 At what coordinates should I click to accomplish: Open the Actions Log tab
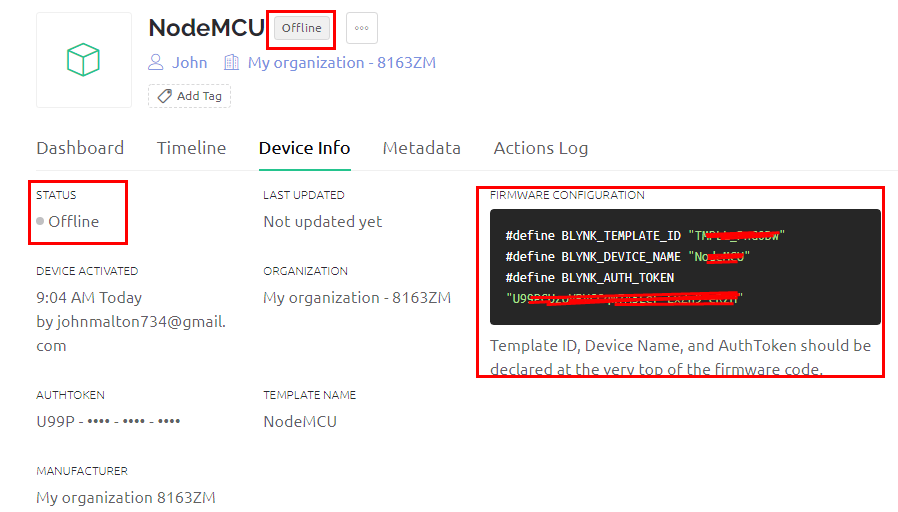click(x=541, y=148)
